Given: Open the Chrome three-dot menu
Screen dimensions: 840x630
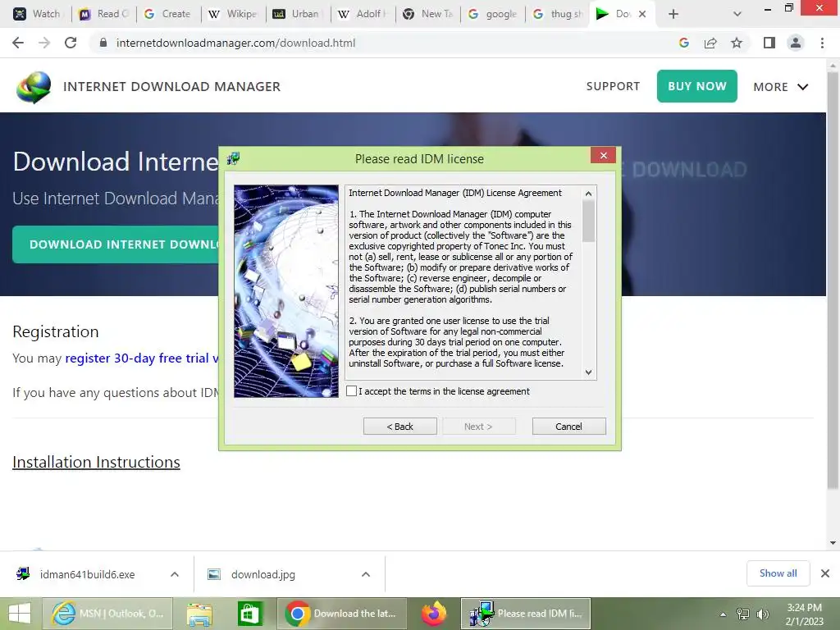Looking at the screenshot, I should [x=822, y=43].
